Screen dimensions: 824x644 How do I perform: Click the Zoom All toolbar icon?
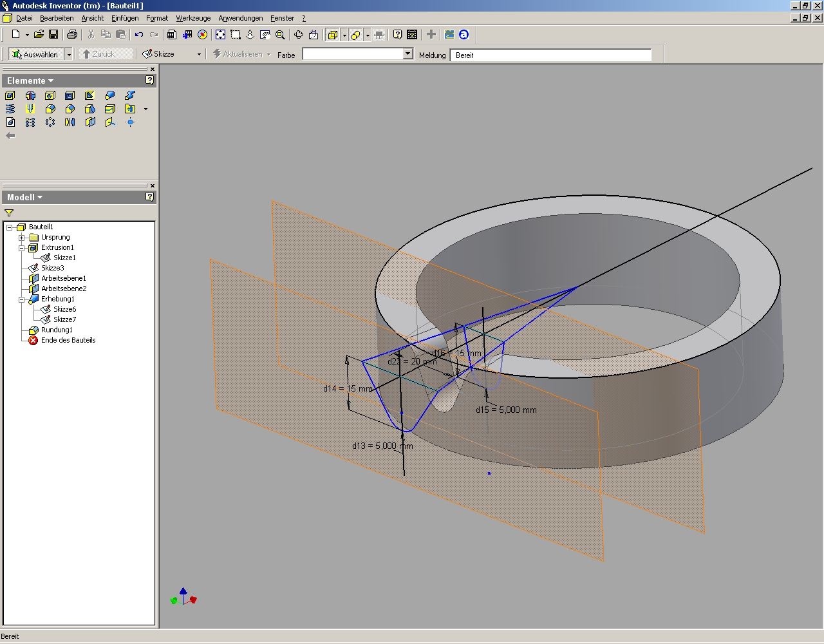point(220,35)
